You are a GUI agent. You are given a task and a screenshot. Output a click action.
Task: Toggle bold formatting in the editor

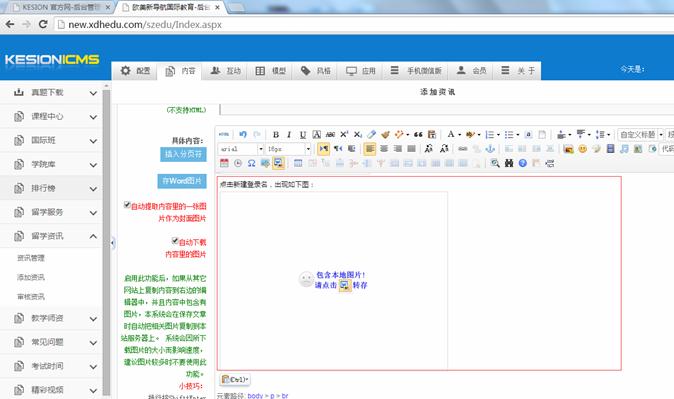point(276,135)
